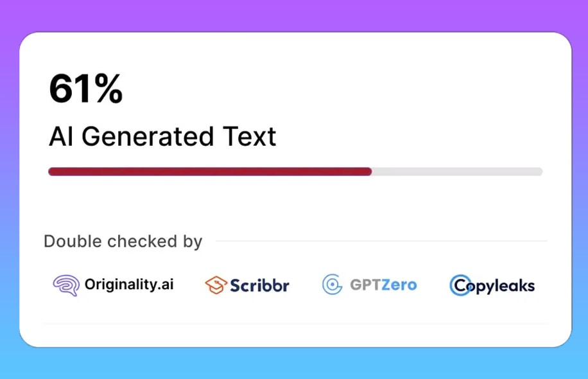Click the GPTZero spiral logo icon
This screenshot has height=379, width=588.
tap(333, 285)
